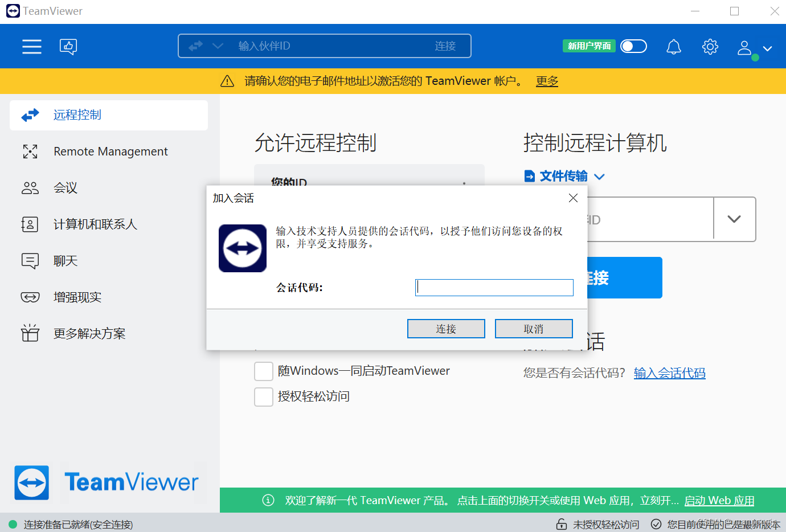The image size is (786, 532).
Task: Check the 授权轻松访问 checkbox
Action: coord(263,396)
